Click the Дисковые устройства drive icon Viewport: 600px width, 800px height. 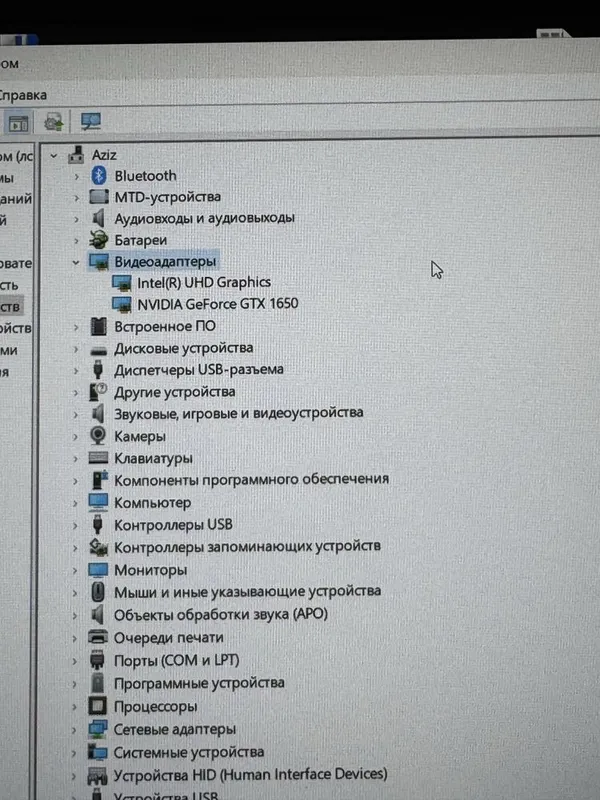click(98, 351)
